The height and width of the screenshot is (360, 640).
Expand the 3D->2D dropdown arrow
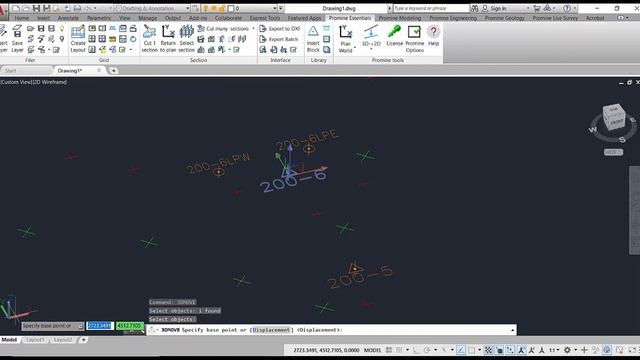click(371, 49)
